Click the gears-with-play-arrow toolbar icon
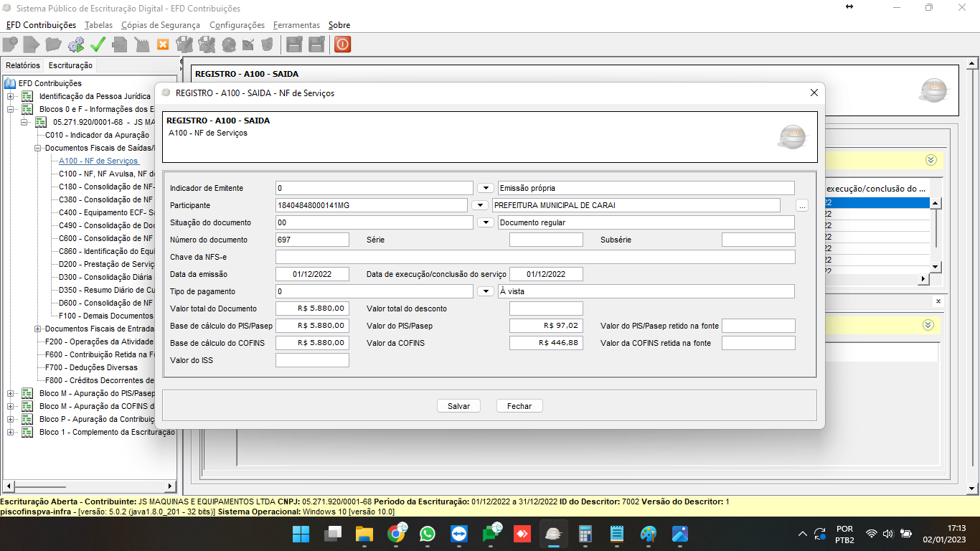The width and height of the screenshot is (980, 551). pyautogui.click(x=76, y=44)
